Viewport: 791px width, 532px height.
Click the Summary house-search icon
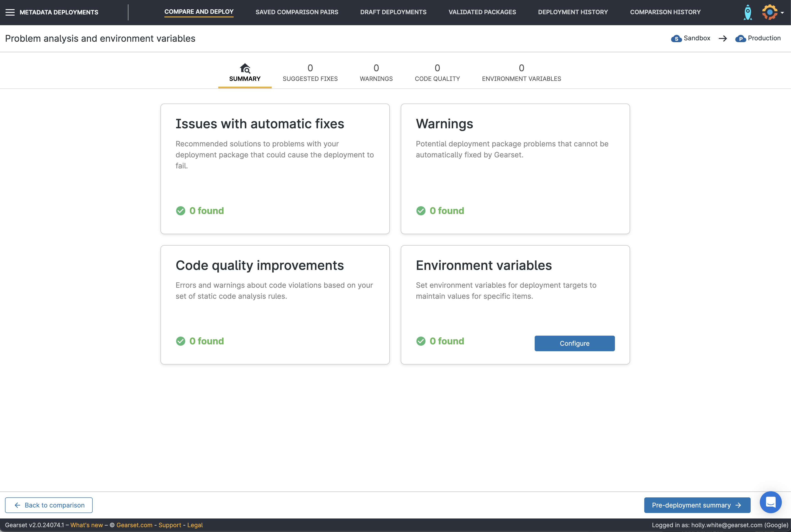coord(245,68)
